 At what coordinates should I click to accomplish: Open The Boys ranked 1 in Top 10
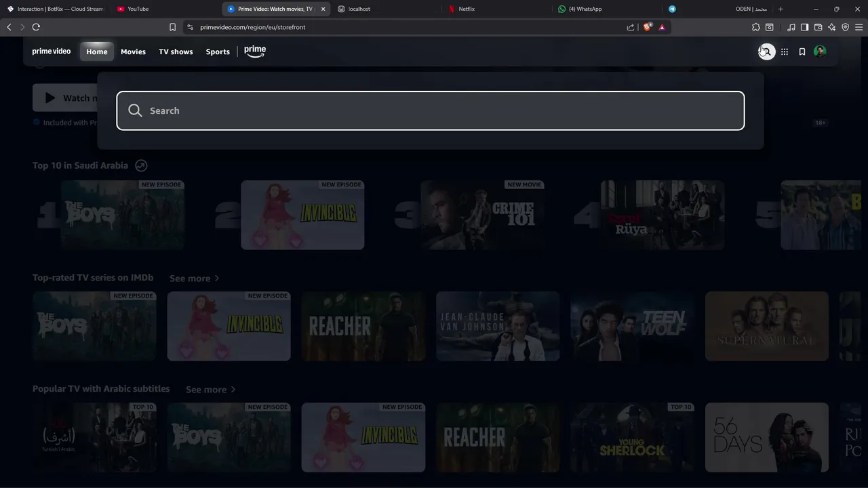point(123,215)
